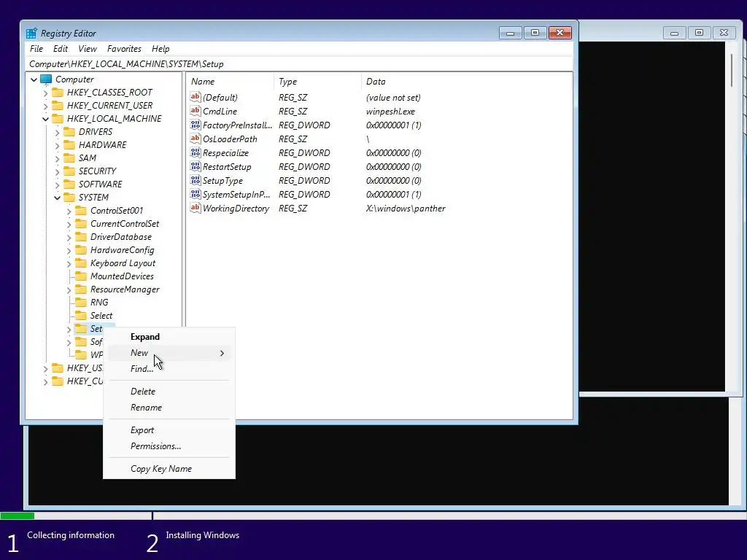Click the Data column header
Screen dimensions: 747x560
467,82
